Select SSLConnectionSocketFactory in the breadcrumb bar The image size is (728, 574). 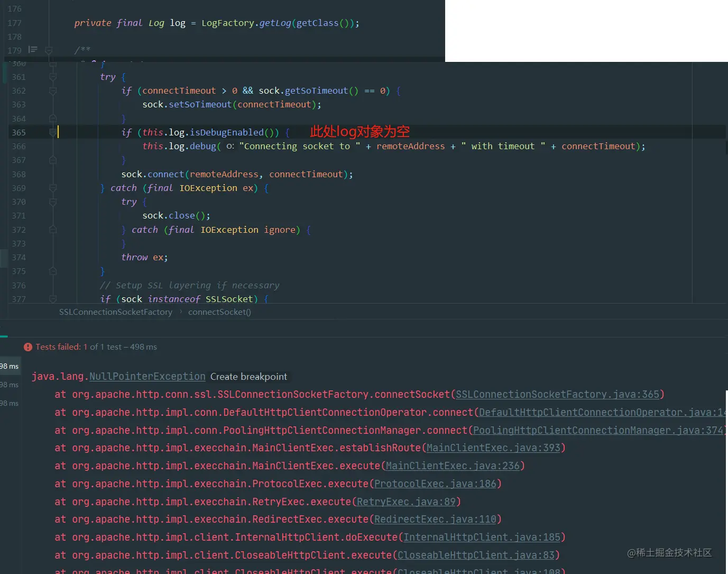(x=116, y=312)
